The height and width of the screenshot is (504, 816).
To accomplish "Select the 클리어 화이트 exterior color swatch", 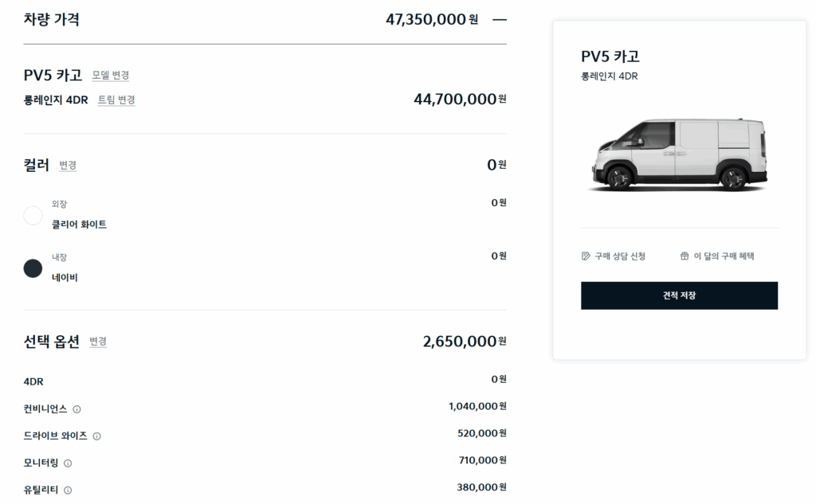I will pos(33,215).
